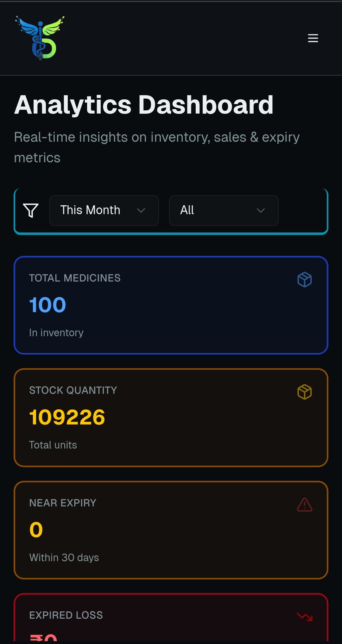This screenshot has width=342, height=644.
Task: Click the chevron beside This Month
Action: [141, 210]
